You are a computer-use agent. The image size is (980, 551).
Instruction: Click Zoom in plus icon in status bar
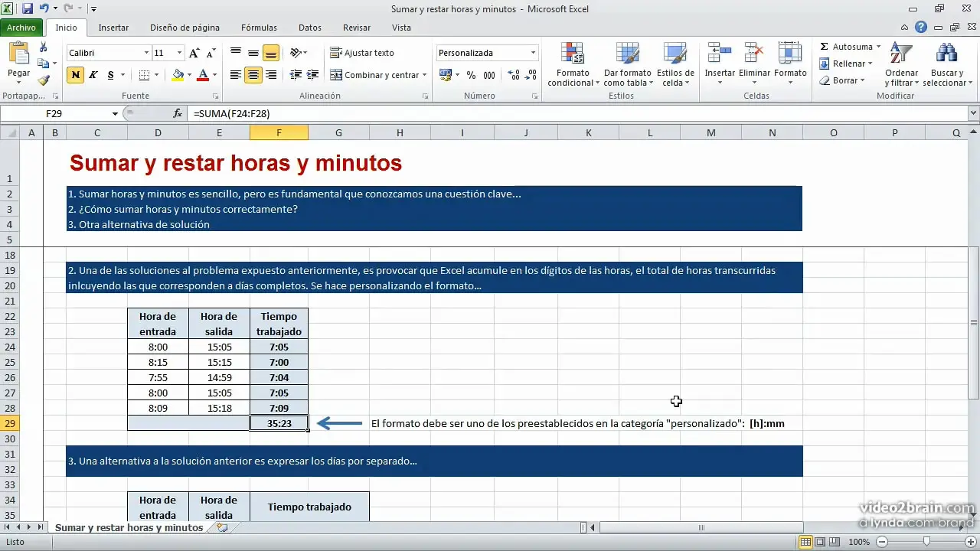(970, 542)
